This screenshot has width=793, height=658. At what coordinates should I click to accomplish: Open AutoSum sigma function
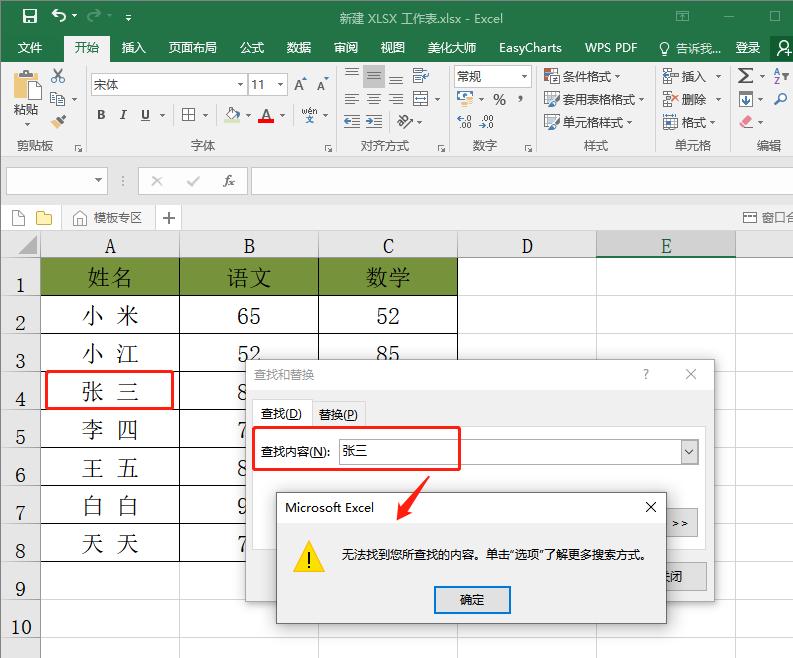pos(745,76)
